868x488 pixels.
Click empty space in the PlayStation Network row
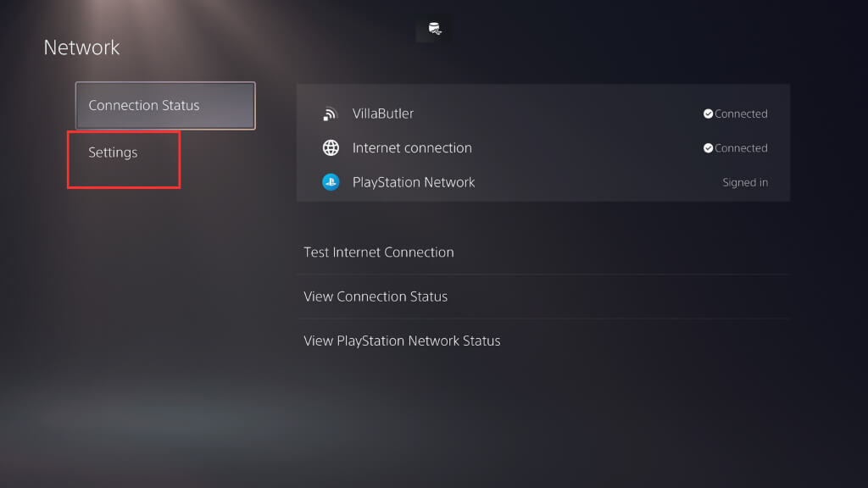593,182
